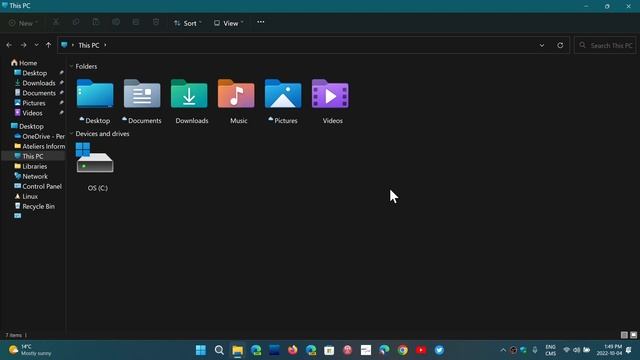Open the View dropdown menu
The image size is (640, 360).
click(x=229, y=23)
